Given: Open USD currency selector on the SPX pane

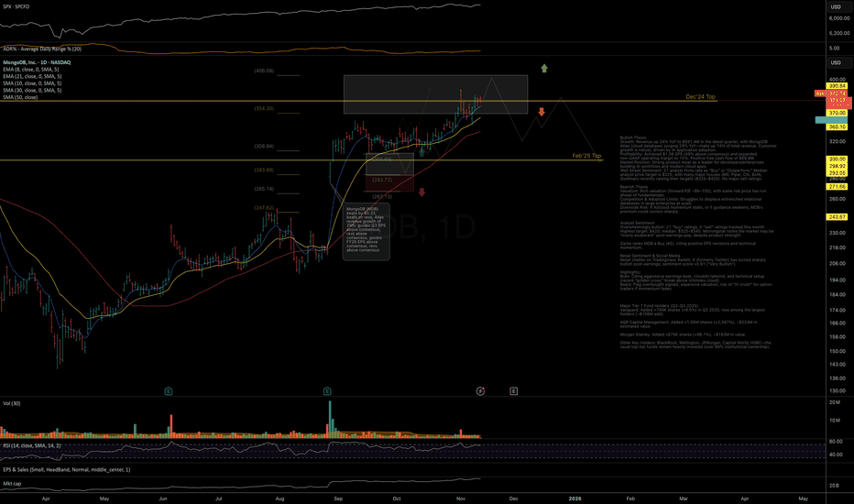Looking at the screenshot, I should [835, 5].
